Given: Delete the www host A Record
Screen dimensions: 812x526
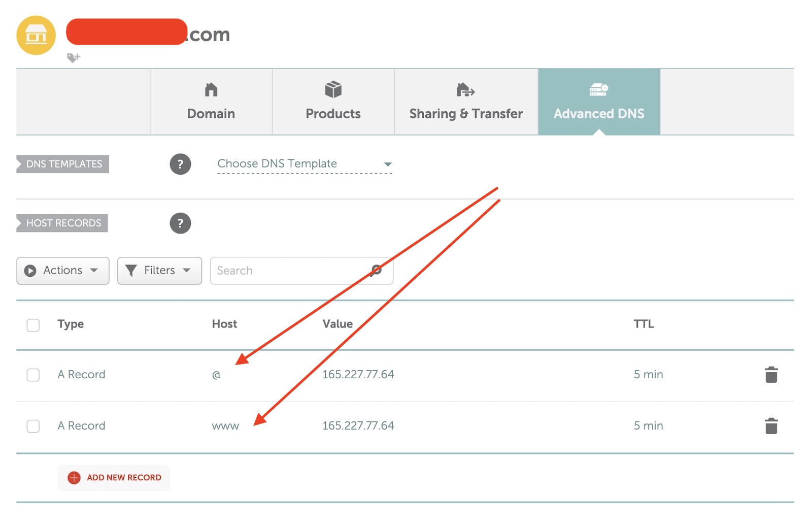Looking at the screenshot, I should pos(771,426).
